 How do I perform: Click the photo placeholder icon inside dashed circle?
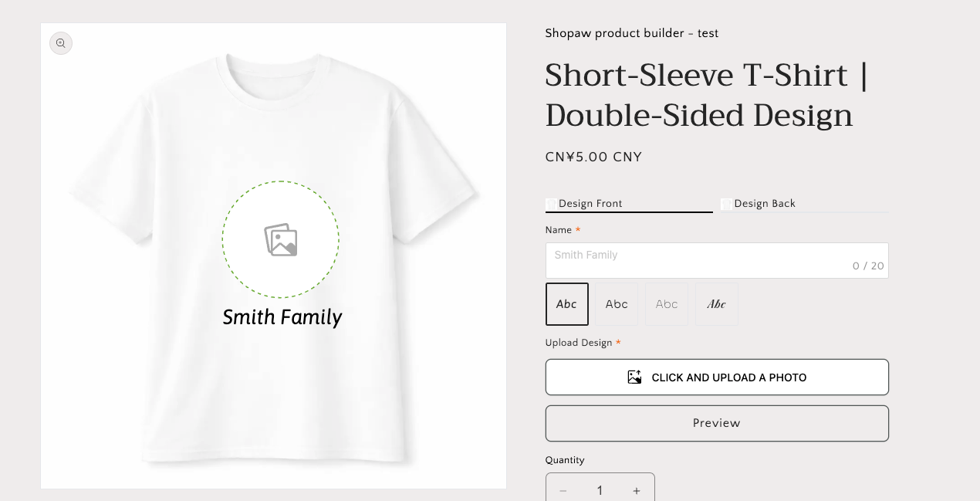(x=281, y=240)
